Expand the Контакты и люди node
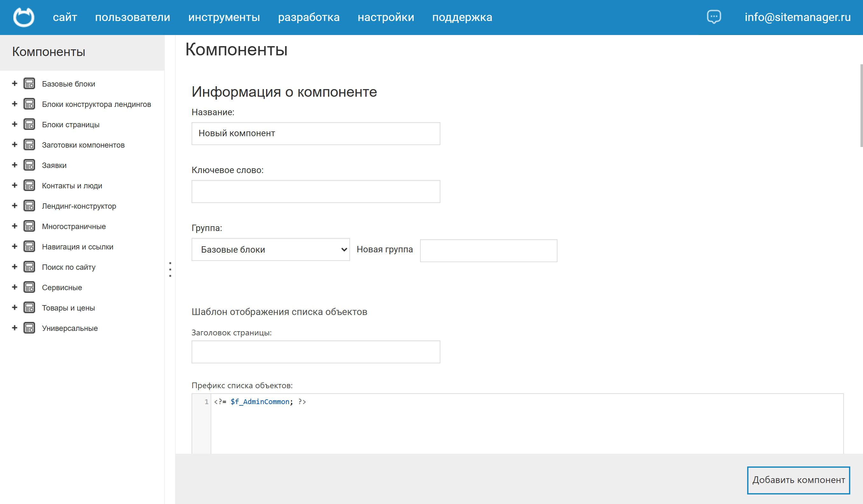863x504 pixels. point(14,185)
